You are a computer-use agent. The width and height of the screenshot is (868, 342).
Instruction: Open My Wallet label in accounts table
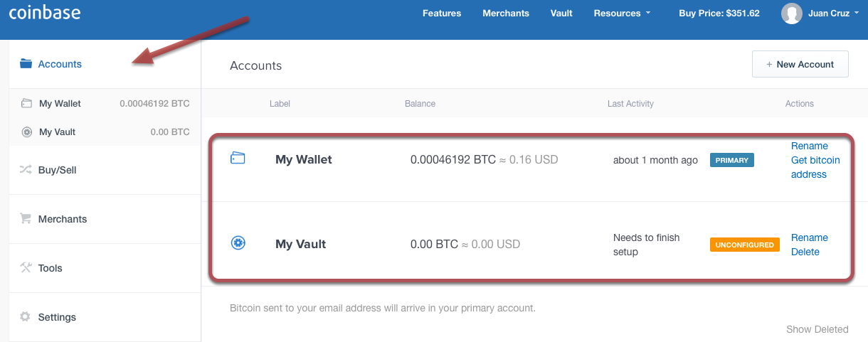coord(304,159)
